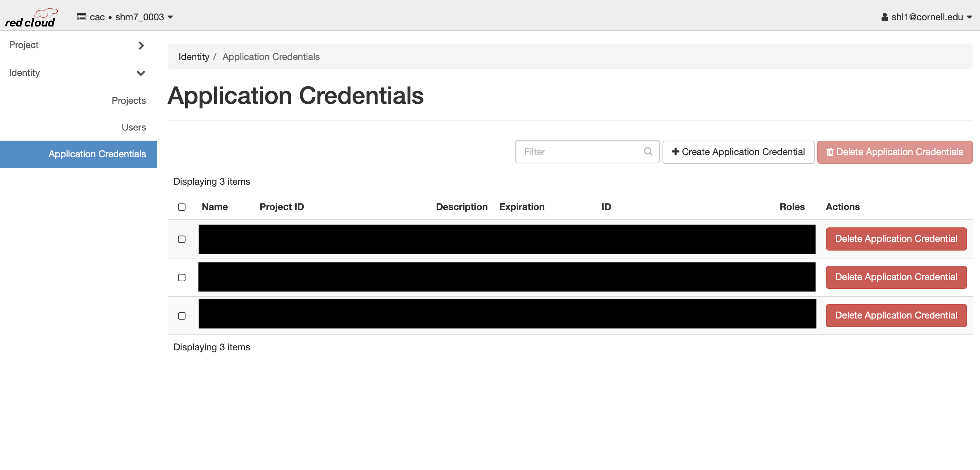Click the user account icon top right
Viewport: 980px width, 470px height.
886,17
